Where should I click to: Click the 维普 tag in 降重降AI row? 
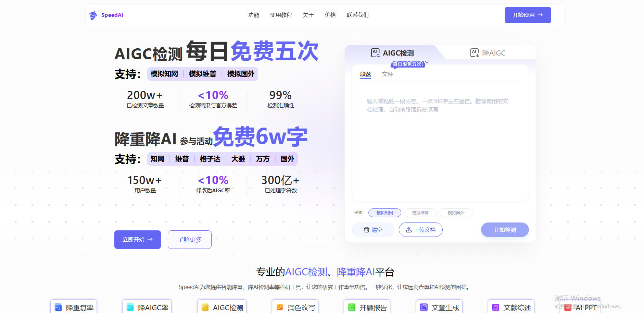(x=182, y=159)
